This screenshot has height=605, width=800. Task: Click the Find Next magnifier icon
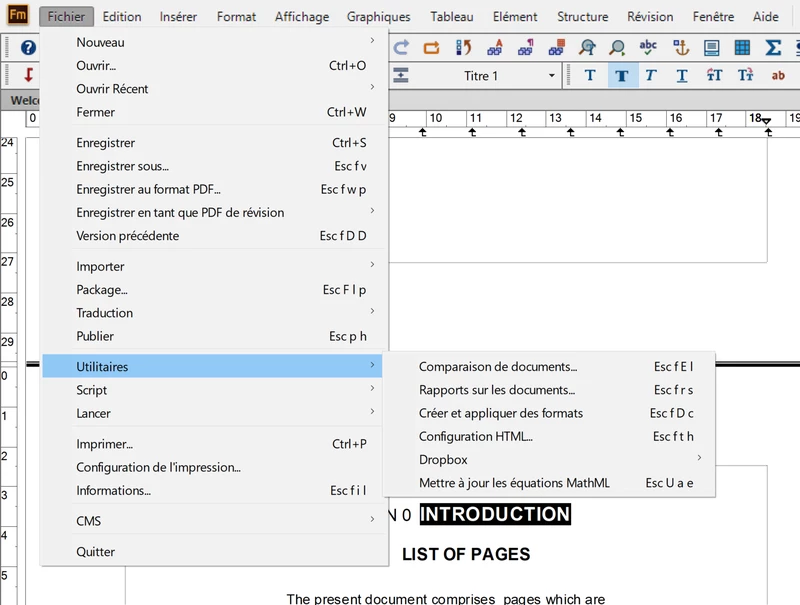pyautogui.click(x=617, y=47)
